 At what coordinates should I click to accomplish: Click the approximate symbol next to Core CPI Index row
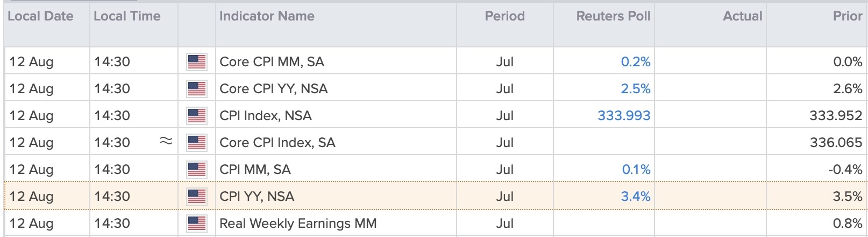pyautogui.click(x=166, y=142)
